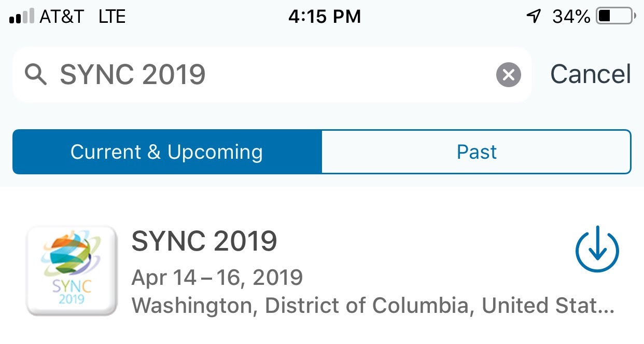This screenshot has height=344, width=644.
Task: Tap the 4:15 PM clock
Action: click(x=325, y=17)
